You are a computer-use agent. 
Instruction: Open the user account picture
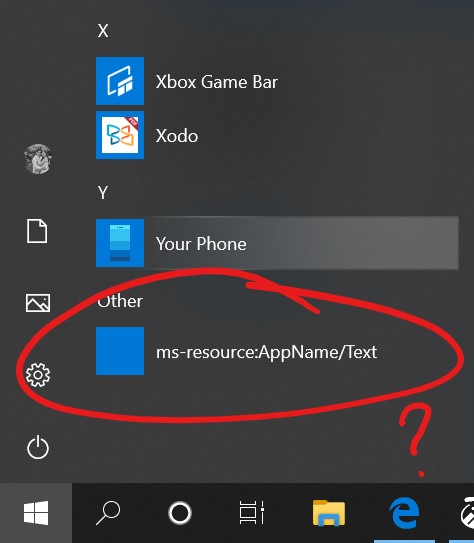point(38,159)
